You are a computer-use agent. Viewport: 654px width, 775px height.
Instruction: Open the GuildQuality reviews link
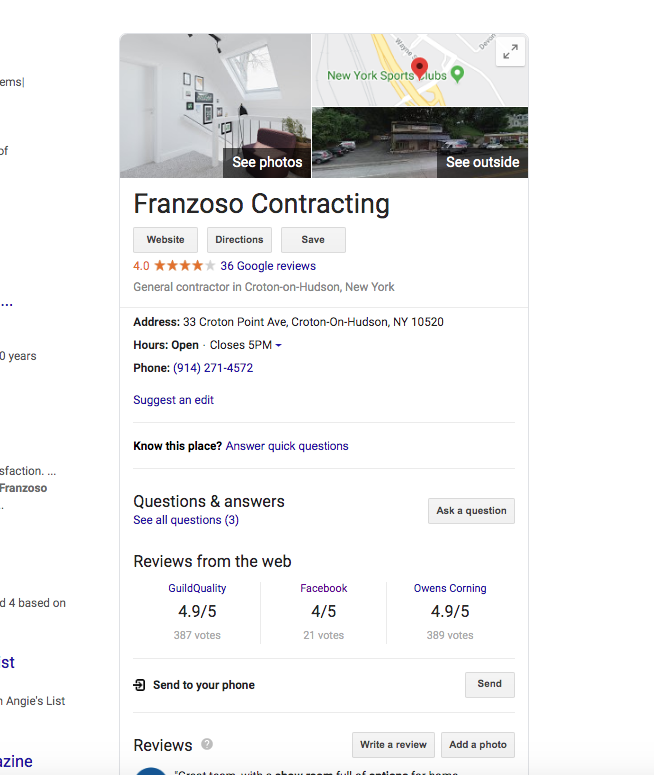click(196, 588)
